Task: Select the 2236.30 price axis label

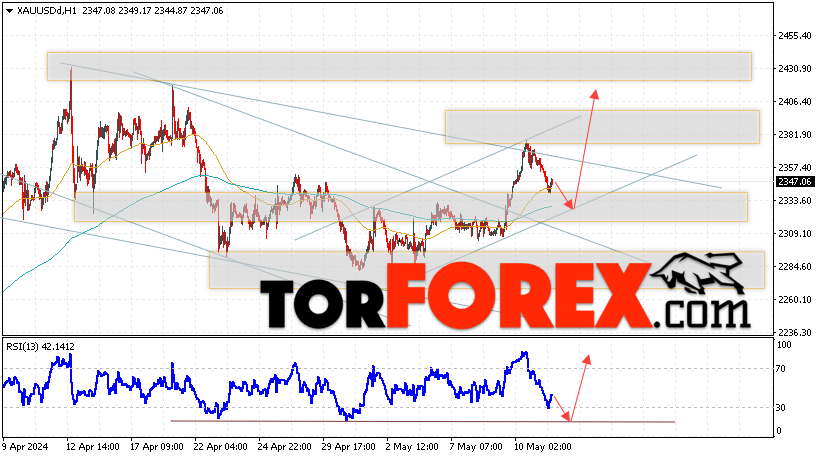Action: [794, 332]
